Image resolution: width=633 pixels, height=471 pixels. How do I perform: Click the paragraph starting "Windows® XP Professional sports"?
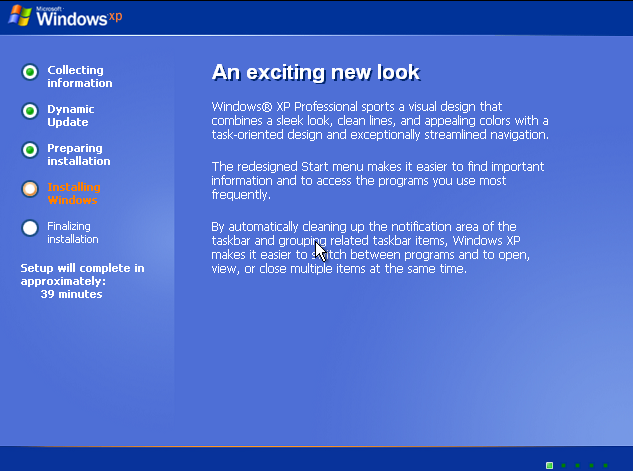coord(380,120)
